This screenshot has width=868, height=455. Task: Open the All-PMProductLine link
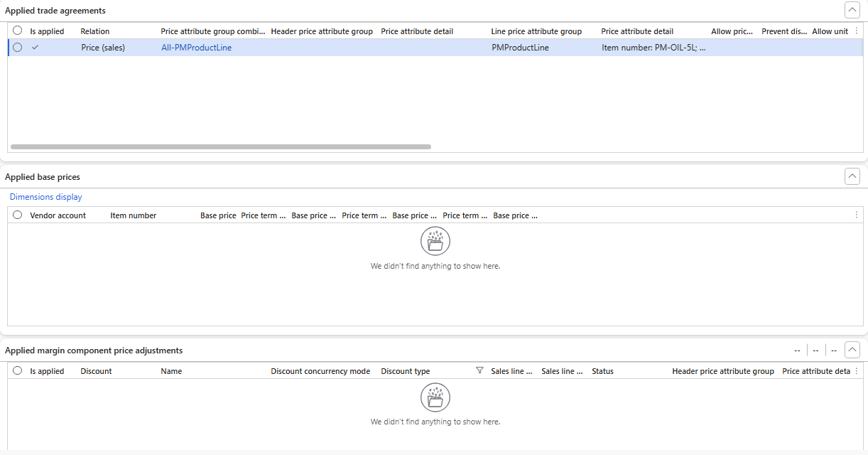click(x=196, y=48)
